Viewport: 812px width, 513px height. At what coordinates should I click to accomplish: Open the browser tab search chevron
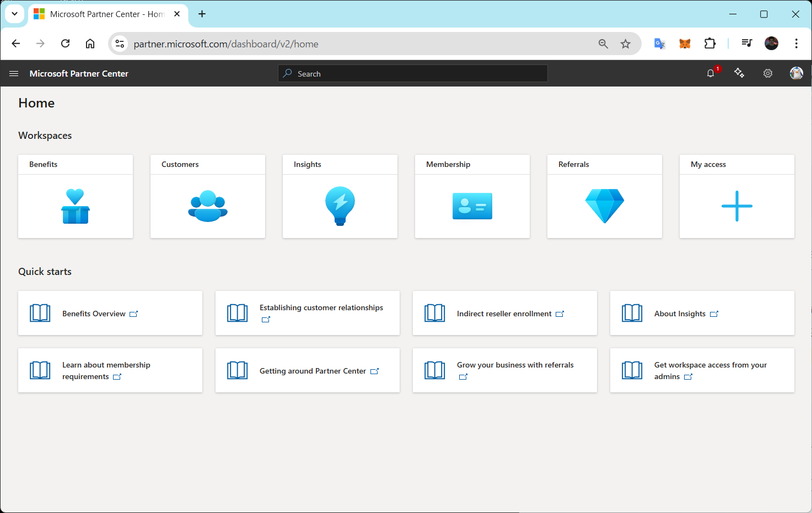point(14,14)
